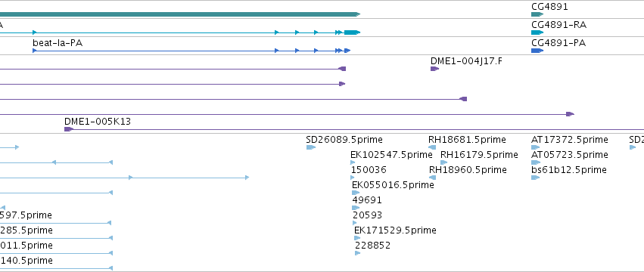
Task: Select the RH16179.5prime arrow glyph
Action: coord(443,162)
